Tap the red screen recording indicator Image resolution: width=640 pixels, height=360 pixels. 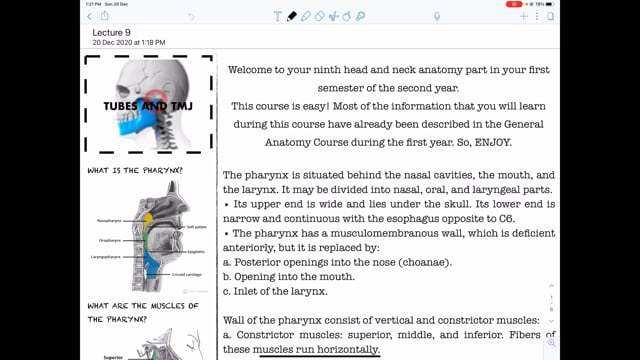pyautogui.click(x=513, y=4)
